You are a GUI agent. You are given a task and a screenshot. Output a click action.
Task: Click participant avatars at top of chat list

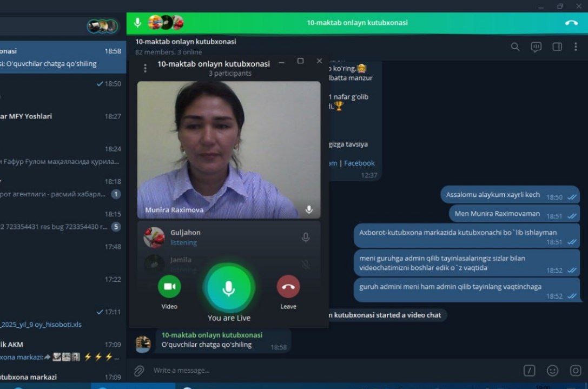tap(102, 26)
